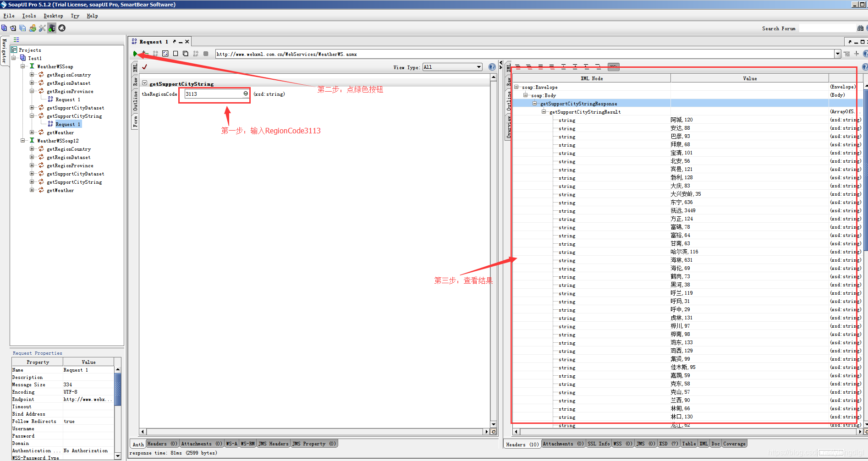Collapse the soap:Envelope response node
This screenshot has width=868, height=461.
pos(516,87)
